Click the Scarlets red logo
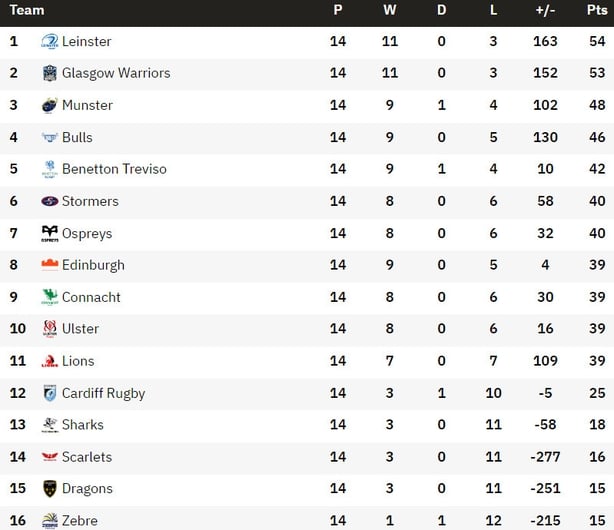Screen dimensions: 614x530 click(x=49, y=457)
